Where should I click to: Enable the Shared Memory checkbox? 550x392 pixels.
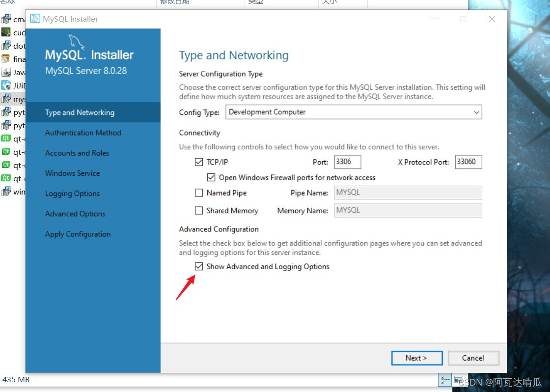[199, 211]
